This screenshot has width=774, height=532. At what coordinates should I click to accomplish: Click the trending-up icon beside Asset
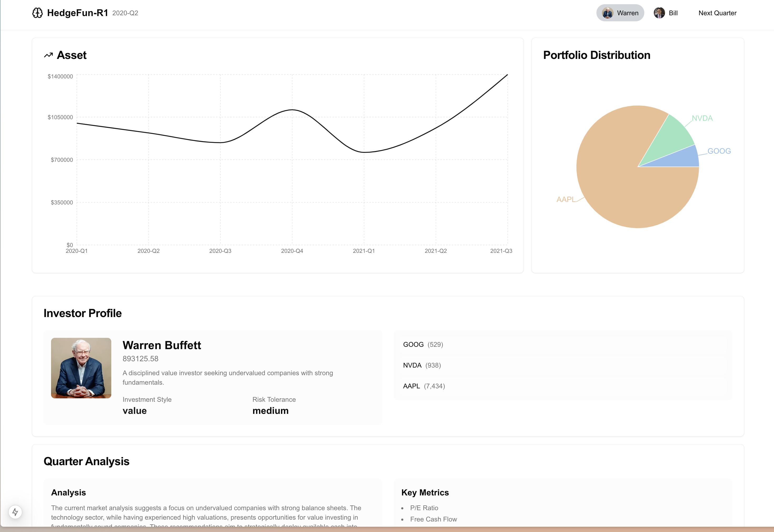48,55
